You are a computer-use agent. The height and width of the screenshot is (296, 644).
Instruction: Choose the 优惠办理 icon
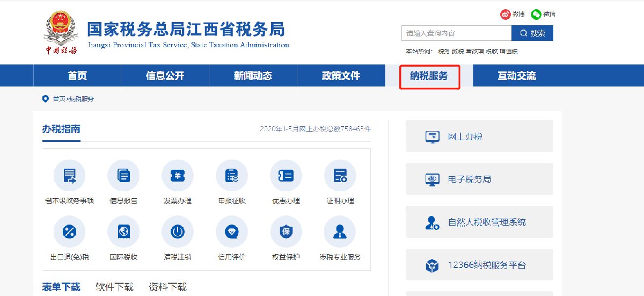(286, 176)
